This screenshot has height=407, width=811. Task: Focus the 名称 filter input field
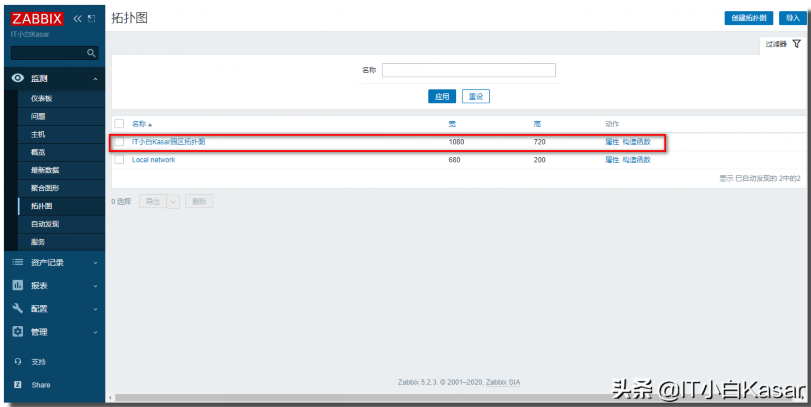click(x=469, y=70)
